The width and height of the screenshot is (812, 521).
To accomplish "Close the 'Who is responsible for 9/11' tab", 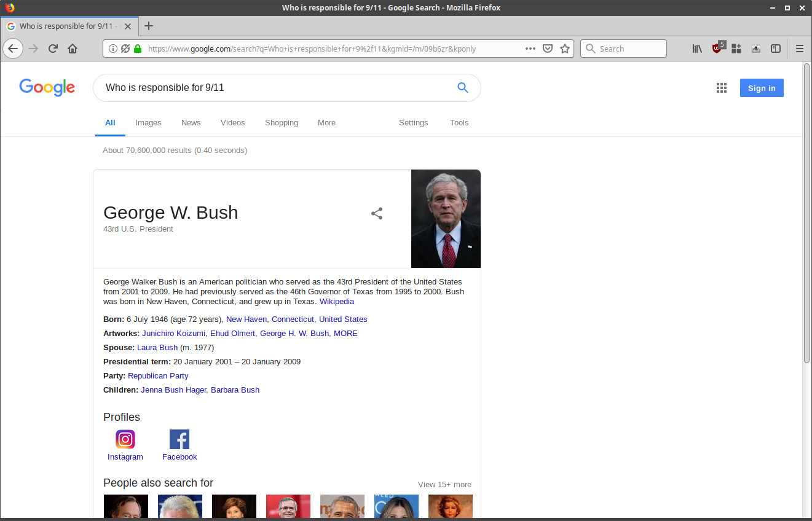I will tap(128, 26).
